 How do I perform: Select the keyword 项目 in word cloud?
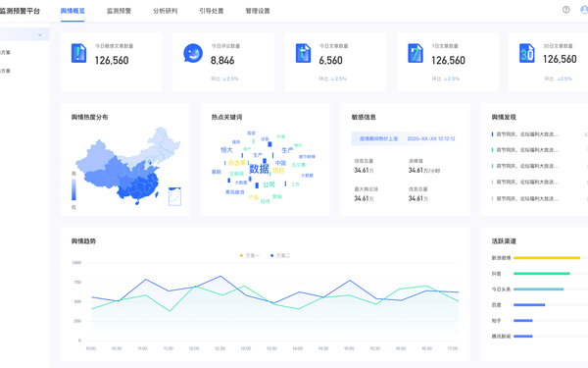pyautogui.click(x=278, y=171)
